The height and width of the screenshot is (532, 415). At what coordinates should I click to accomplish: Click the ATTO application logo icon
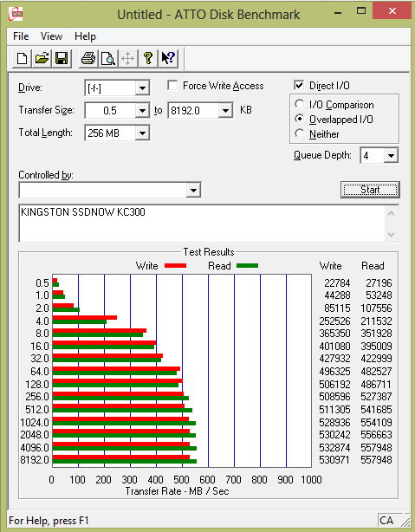click(16, 14)
